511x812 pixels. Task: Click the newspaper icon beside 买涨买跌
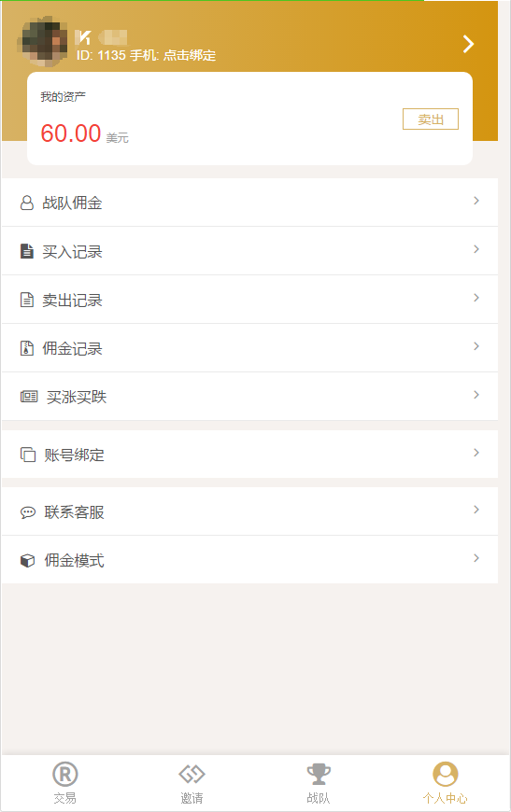tap(29, 397)
